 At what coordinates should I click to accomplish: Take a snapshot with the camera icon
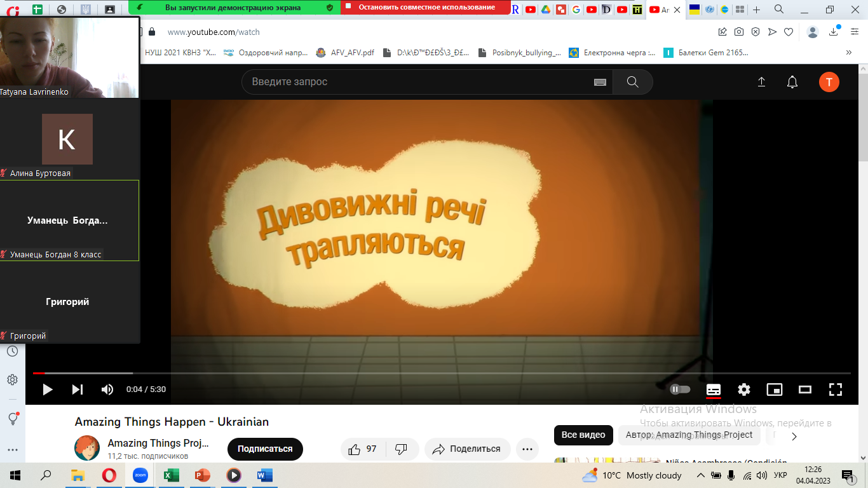(739, 32)
